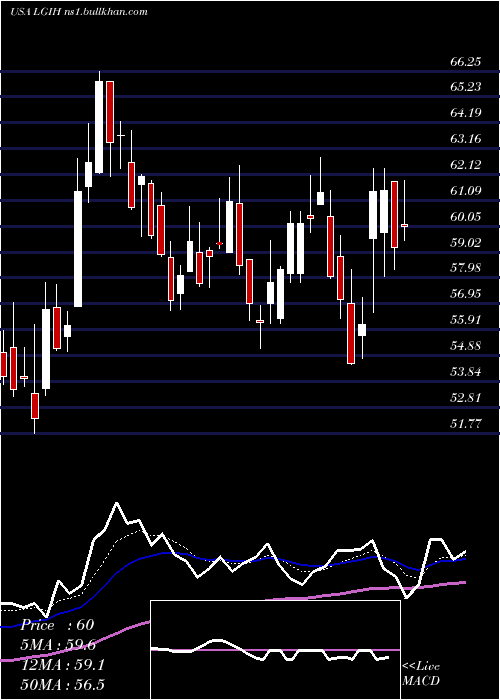Click the 63.16 price axis label

point(466,139)
